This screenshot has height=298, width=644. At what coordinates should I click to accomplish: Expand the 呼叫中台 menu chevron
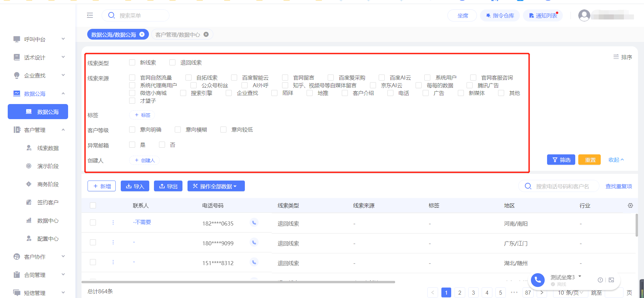pyautogui.click(x=63, y=39)
